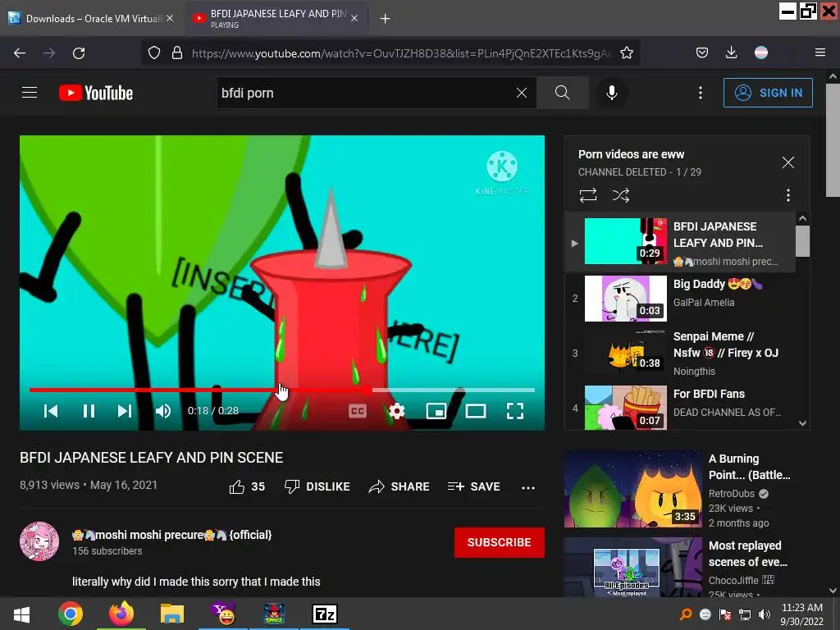Open the Firefox account avatar icon
840x630 pixels.
click(760, 52)
